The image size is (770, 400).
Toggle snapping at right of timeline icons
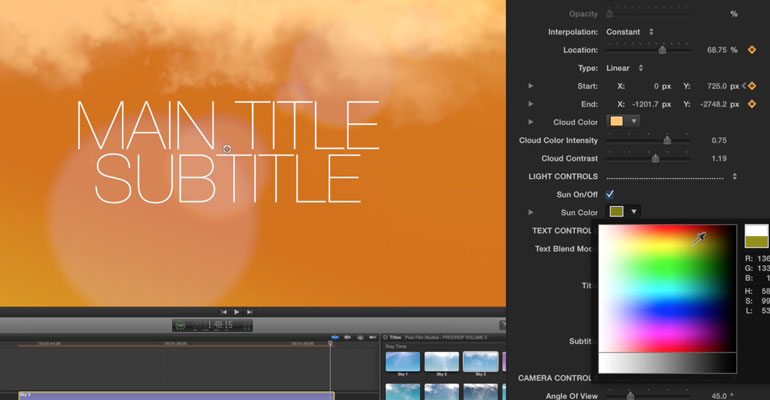pos(373,338)
